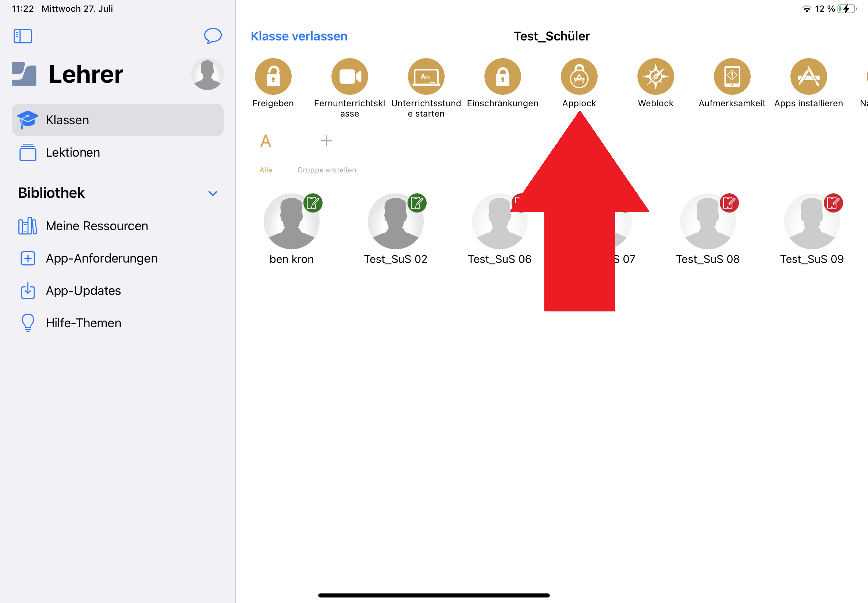The height and width of the screenshot is (603, 868).
Task: Tap the battery indicator in status bar
Action: 847,9
